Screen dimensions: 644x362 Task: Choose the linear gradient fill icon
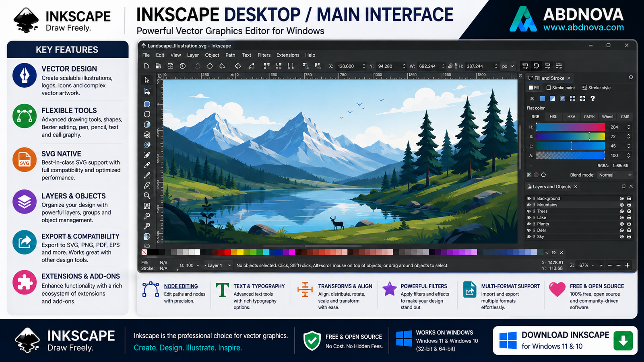click(552, 99)
